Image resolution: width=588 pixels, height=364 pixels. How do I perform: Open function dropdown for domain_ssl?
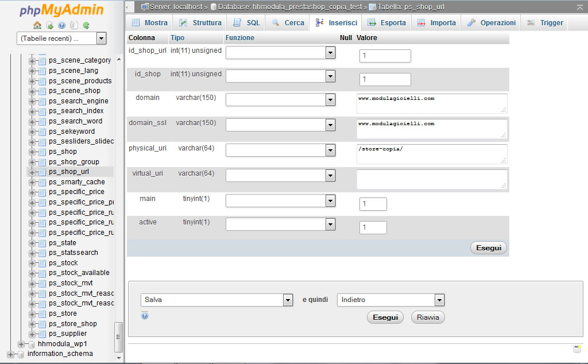pos(280,125)
